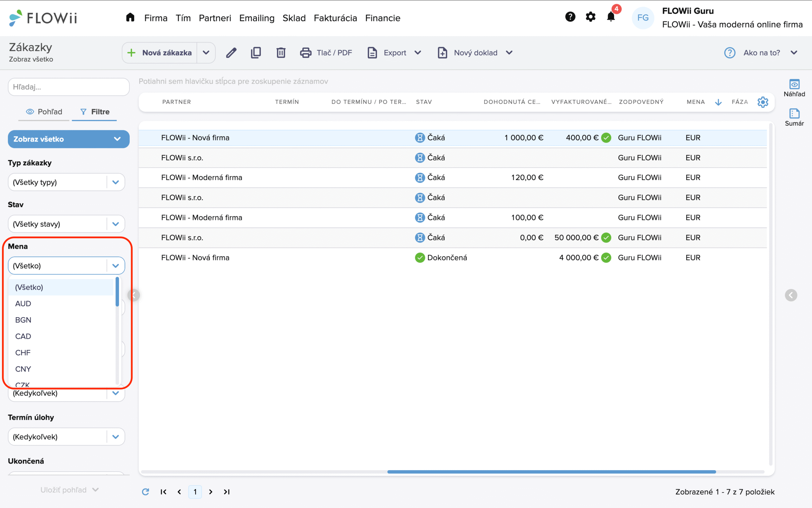812x508 pixels.
Task: Edit selected order with pencil icon
Action: tap(231, 53)
